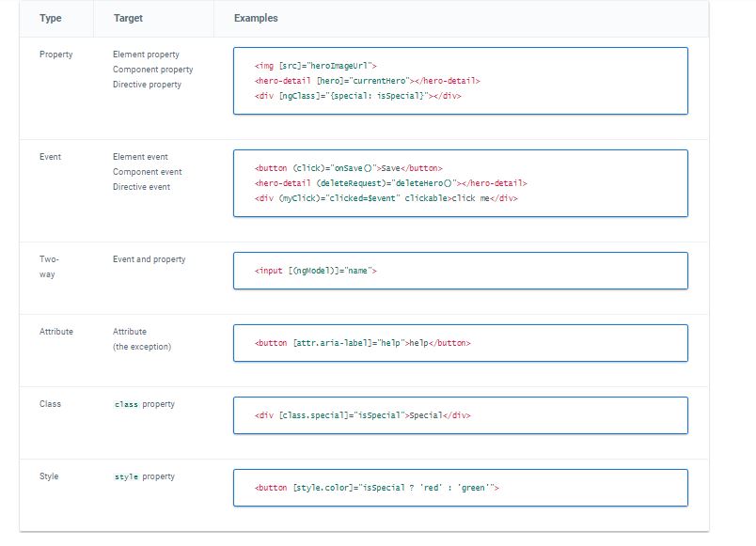Click the style.color button code example

[x=376, y=488]
